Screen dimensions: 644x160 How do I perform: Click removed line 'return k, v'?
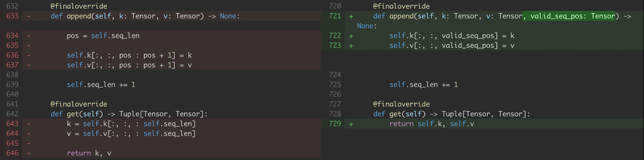[89, 153]
